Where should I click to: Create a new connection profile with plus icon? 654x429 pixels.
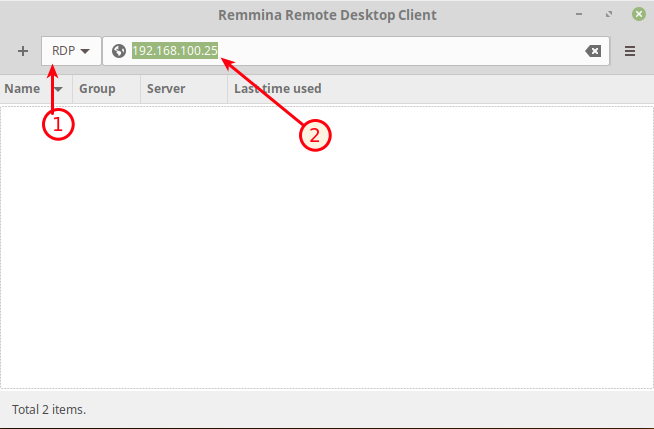tap(23, 51)
